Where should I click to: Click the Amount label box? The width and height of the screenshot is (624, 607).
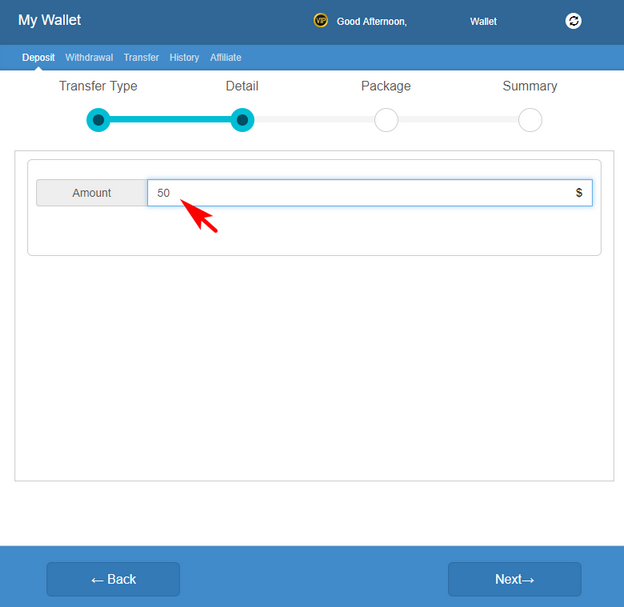(92, 193)
